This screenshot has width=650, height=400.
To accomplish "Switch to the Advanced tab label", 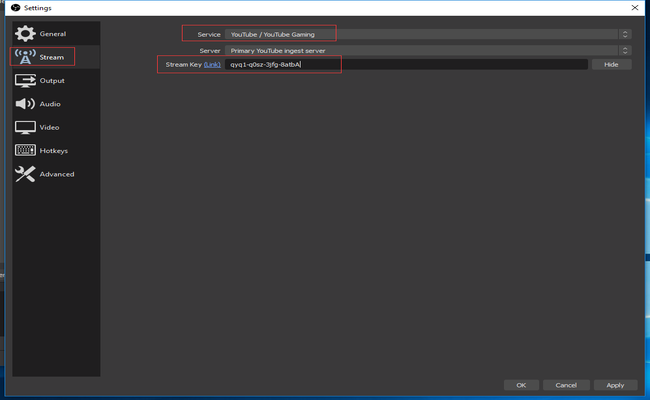I will (57, 174).
